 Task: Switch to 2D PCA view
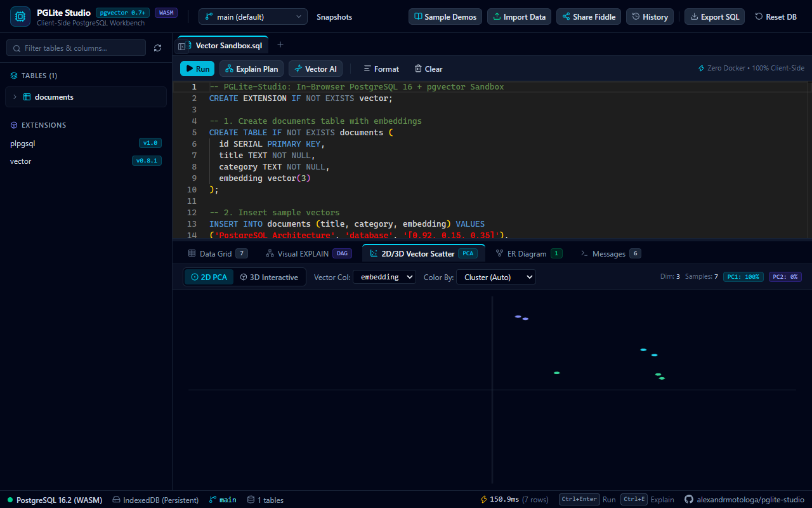point(209,277)
